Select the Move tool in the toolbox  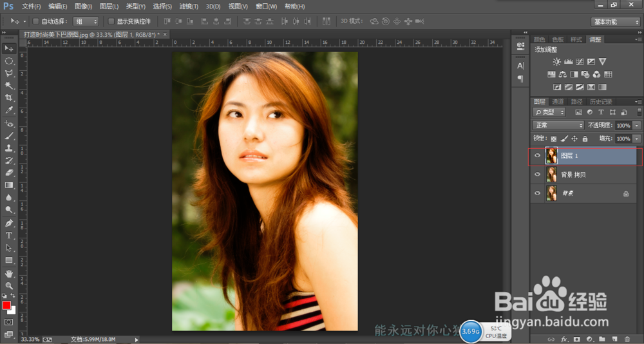[x=8, y=48]
